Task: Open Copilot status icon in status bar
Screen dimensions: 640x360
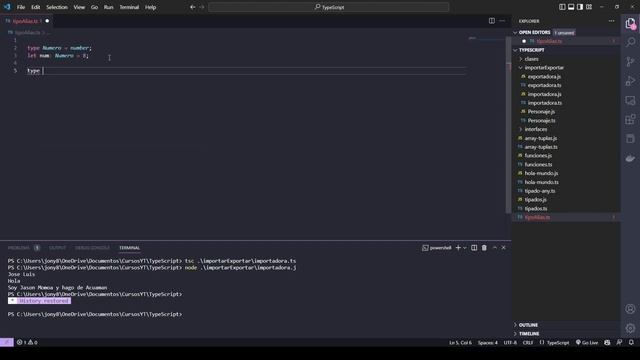Action: tap(607, 342)
